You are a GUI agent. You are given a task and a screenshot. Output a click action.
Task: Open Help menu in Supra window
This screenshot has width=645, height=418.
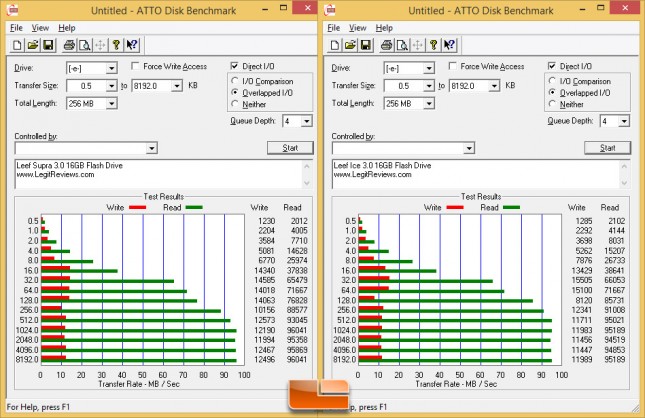(x=67, y=28)
